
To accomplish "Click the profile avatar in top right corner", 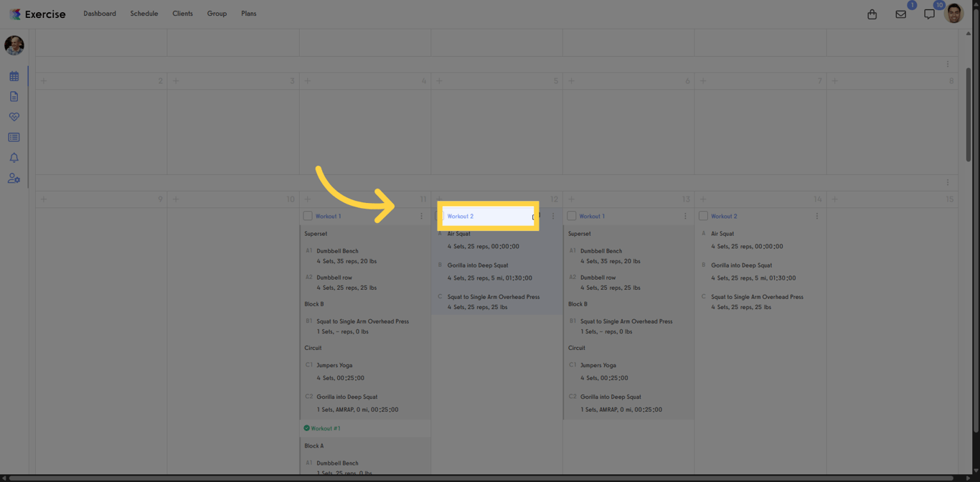I will click(954, 13).
